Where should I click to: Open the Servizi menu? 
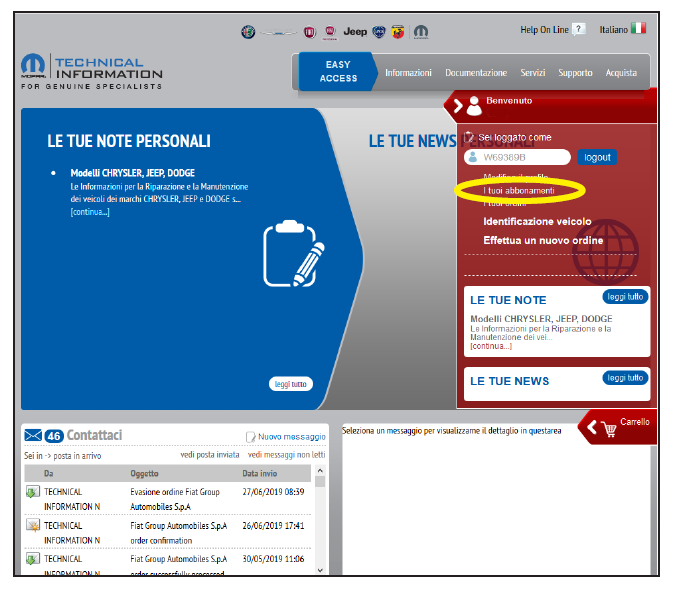click(x=533, y=73)
